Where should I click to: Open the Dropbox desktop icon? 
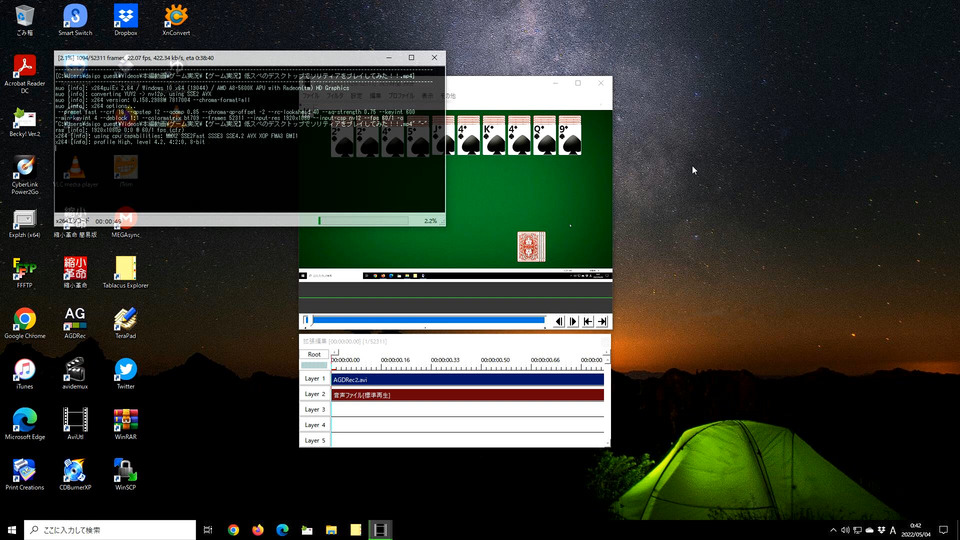point(125,15)
